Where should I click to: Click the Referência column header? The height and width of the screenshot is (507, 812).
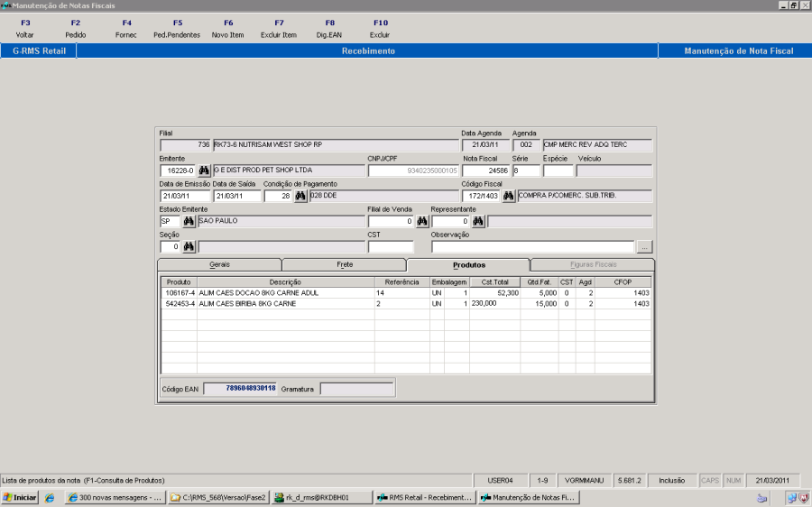pyautogui.click(x=401, y=282)
